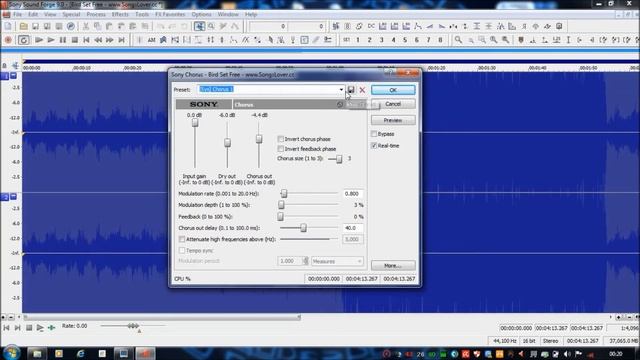Click the Modulation rate slider handle
The width and height of the screenshot is (640, 360).
pos(284,193)
